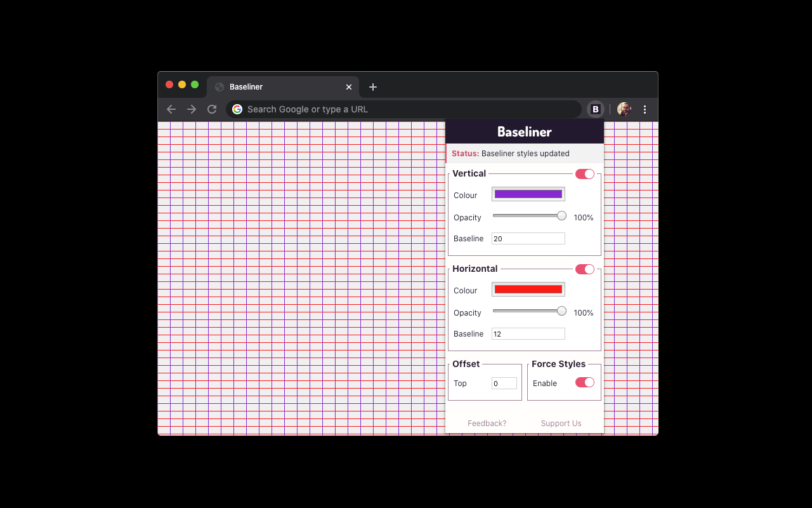This screenshot has width=812, height=508.
Task: Toggle the Horizontal grid switch
Action: [585, 269]
